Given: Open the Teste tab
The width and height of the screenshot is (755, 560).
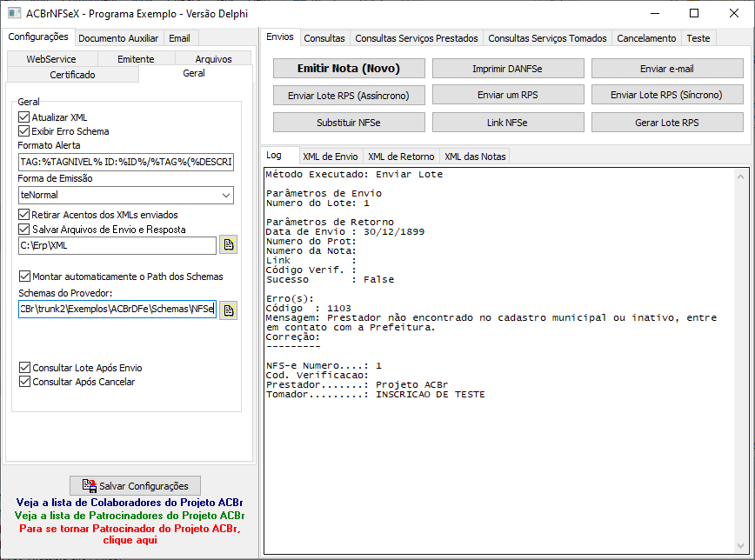Looking at the screenshot, I should (698, 38).
